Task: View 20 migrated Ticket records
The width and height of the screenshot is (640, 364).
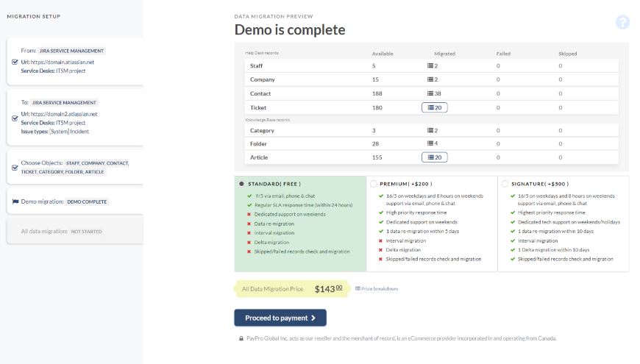Action: pyautogui.click(x=434, y=108)
